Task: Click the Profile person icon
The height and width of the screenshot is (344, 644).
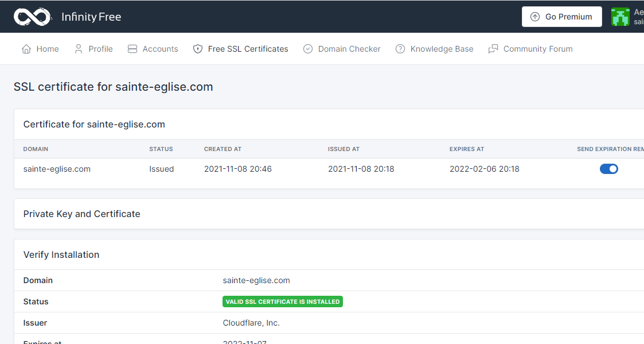Action: 79,49
